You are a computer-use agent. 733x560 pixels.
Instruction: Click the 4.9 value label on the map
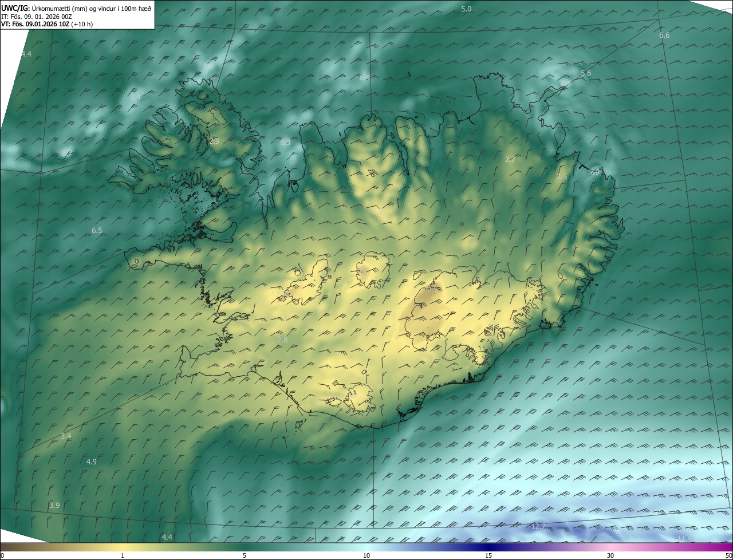[x=92, y=462]
